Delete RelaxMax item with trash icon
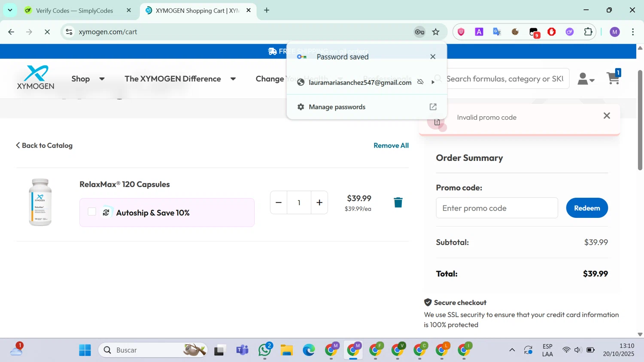The image size is (644, 362). (398, 202)
